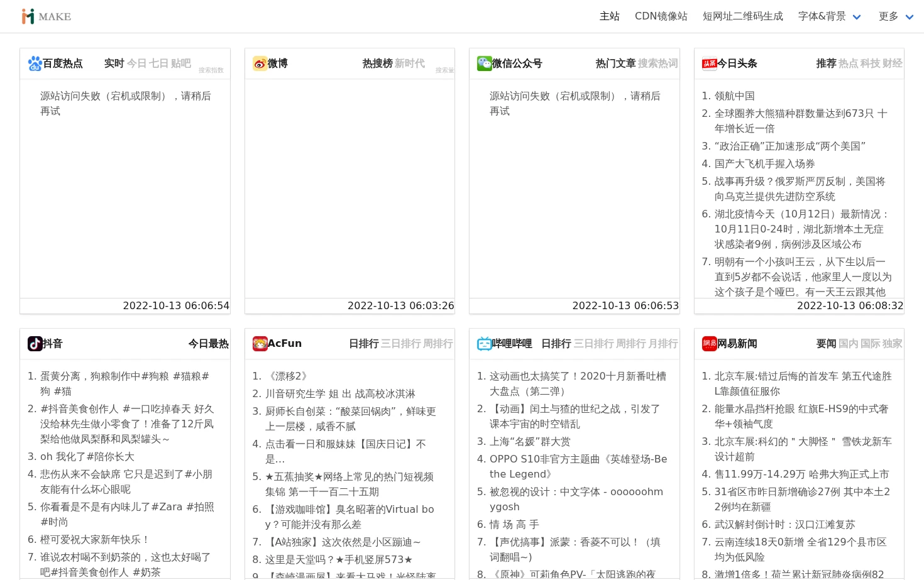The width and height of the screenshot is (924, 580).
Task: Click the Toutiao red logo icon
Action: pyautogui.click(x=710, y=63)
